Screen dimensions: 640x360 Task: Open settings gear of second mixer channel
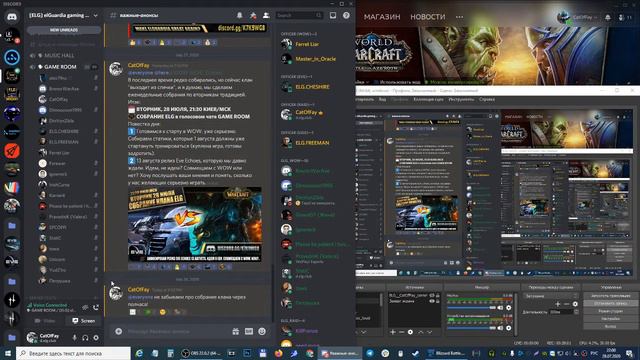(x=509, y=328)
